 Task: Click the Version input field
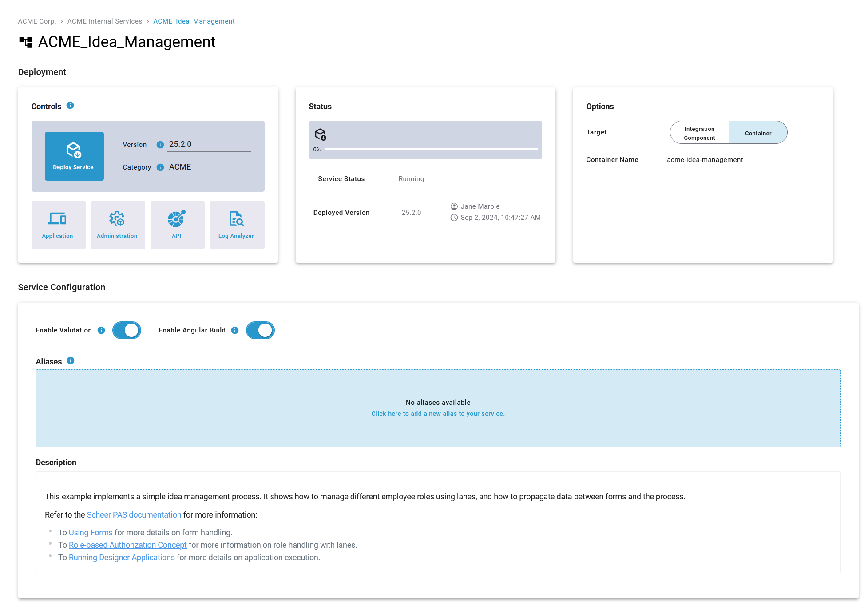(x=209, y=144)
